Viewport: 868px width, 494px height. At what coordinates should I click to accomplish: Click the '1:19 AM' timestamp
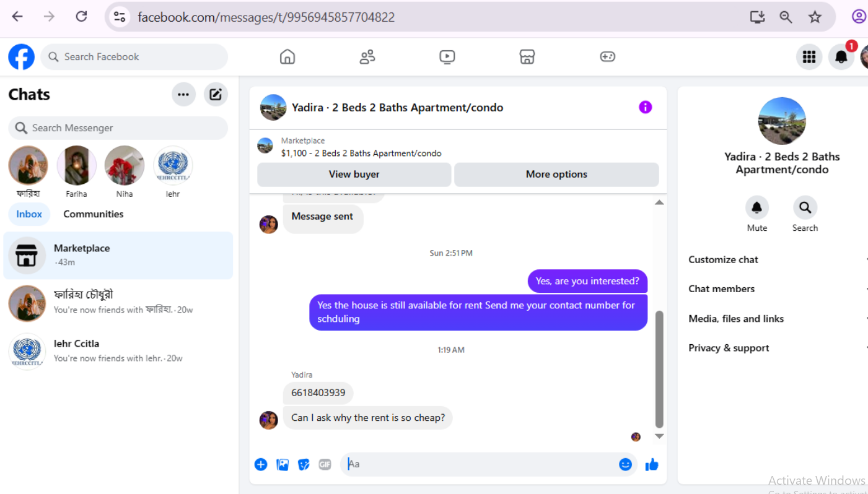tap(451, 350)
